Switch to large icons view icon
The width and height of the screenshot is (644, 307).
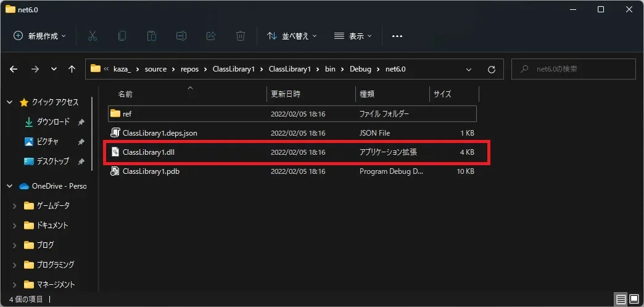pos(633,299)
